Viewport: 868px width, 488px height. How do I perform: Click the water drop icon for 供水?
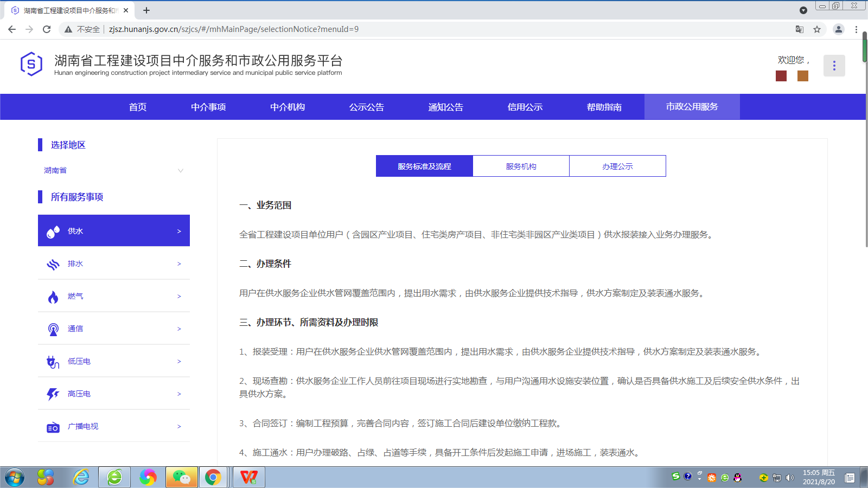(x=53, y=232)
